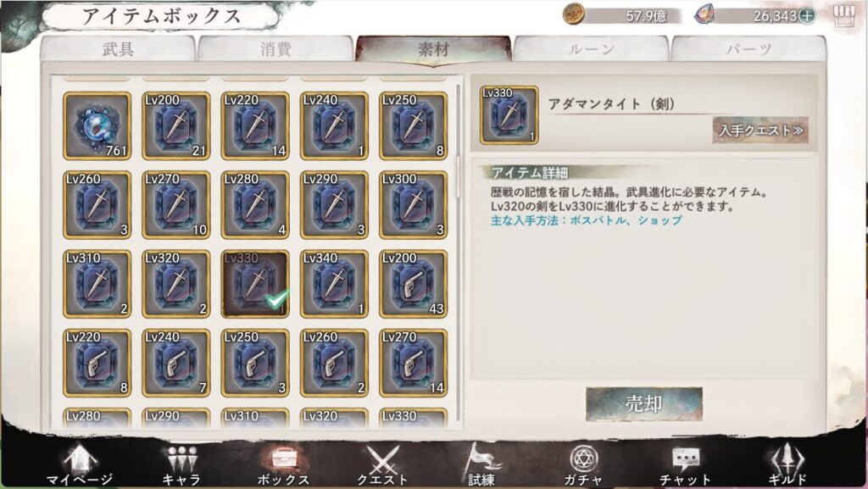Deselect the checked Lv330 sword item
Screen dimensions: 868x489
(x=254, y=284)
